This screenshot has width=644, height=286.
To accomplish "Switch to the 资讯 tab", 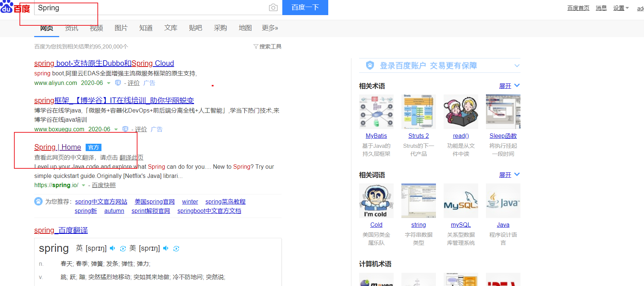I will pos(72,28).
